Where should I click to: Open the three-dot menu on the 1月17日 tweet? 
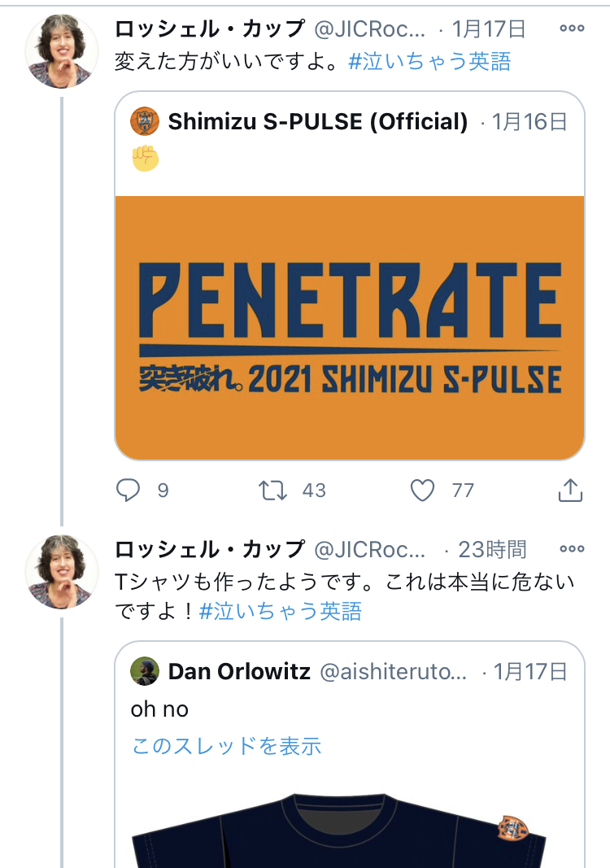click(572, 28)
